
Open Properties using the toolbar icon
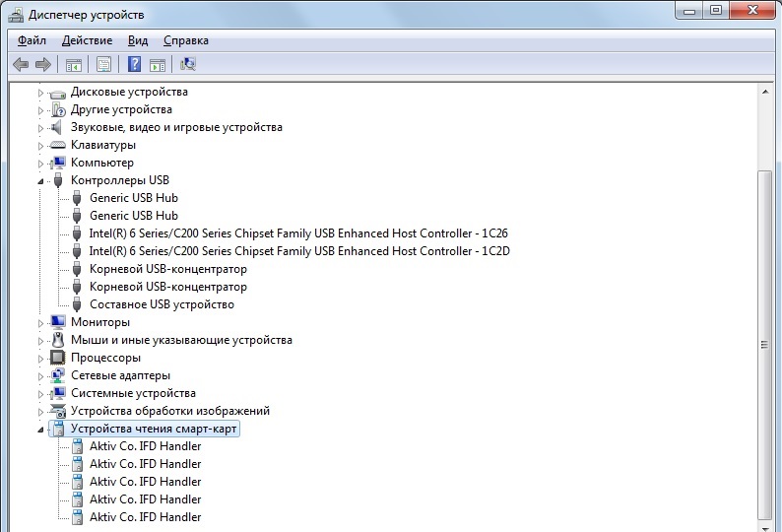[x=102, y=65]
